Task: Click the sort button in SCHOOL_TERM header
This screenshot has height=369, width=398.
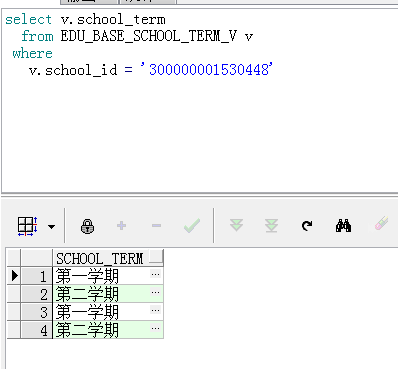Action: click(156, 257)
